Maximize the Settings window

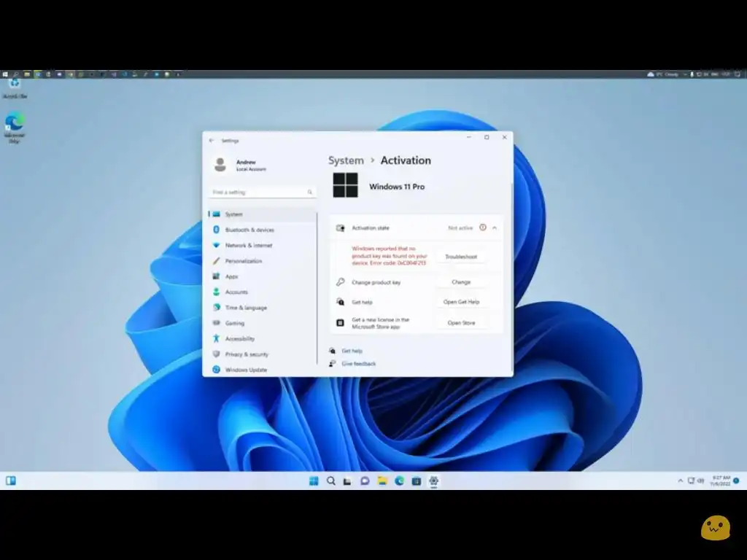tap(487, 137)
